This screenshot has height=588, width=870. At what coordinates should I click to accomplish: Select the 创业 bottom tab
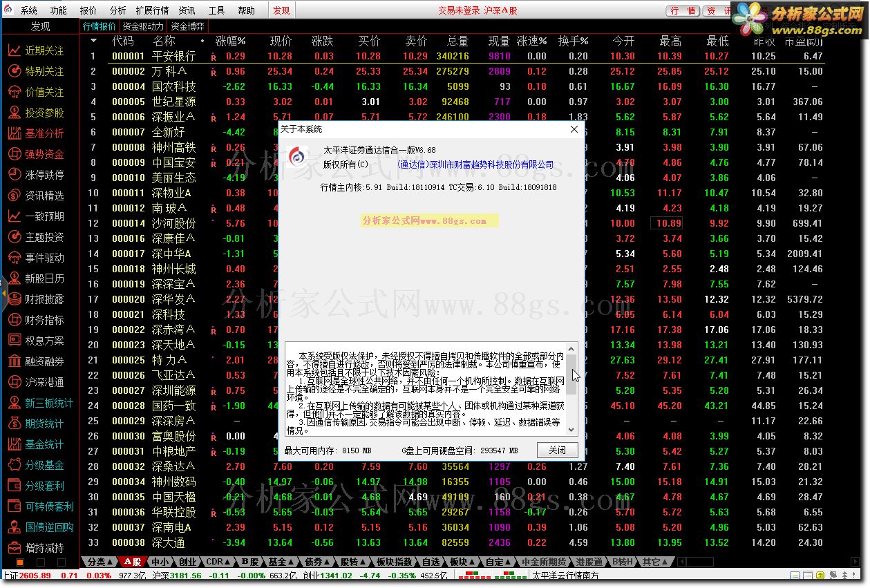tap(187, 562)
